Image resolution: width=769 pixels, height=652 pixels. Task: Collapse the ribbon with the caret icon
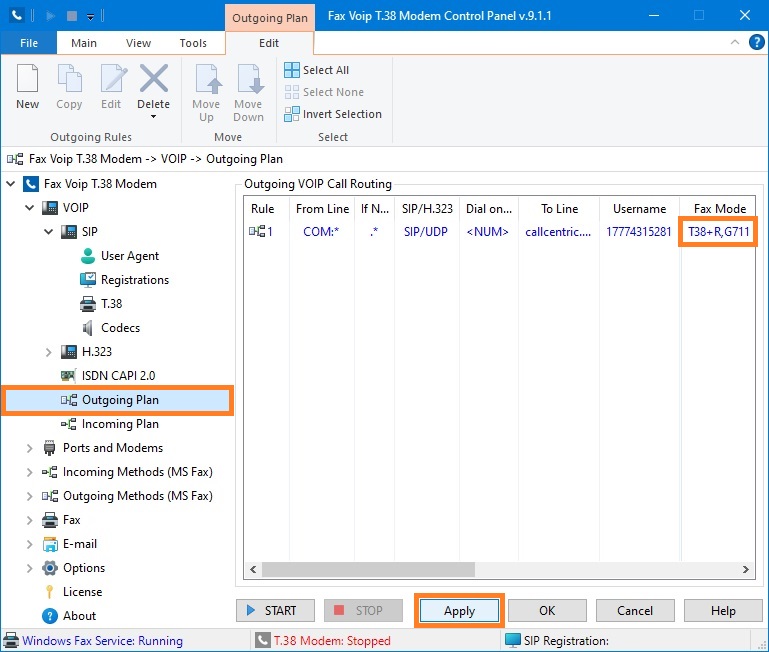pos(735,42)
